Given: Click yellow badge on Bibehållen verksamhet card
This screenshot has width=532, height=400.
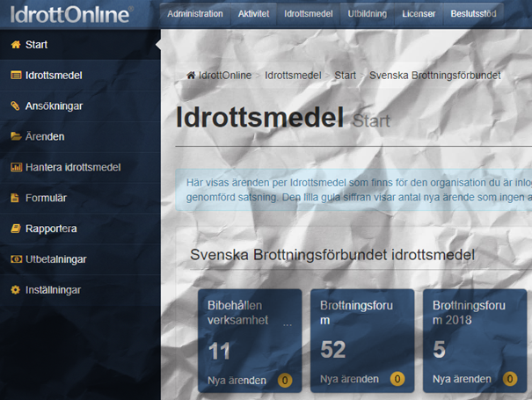Looking at the screenshot, I should pyautogui.click(x=285, y=381).
